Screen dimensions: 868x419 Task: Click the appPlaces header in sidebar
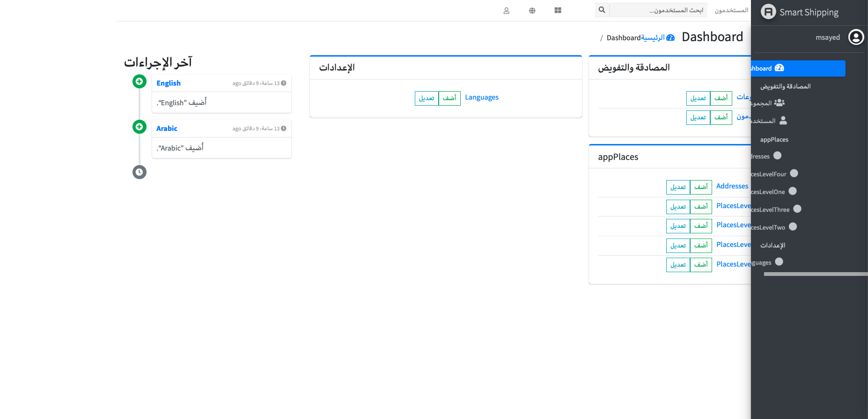(x=774, y=139)
